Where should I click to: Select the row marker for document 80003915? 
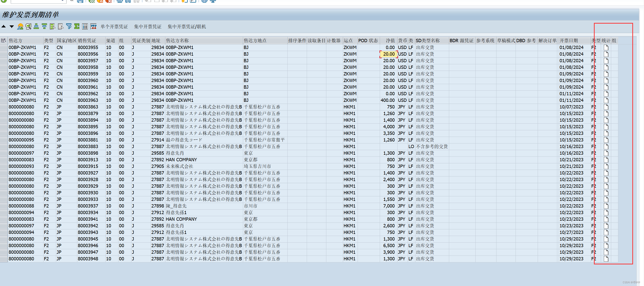pyautogui.click(x=4, y=166)
